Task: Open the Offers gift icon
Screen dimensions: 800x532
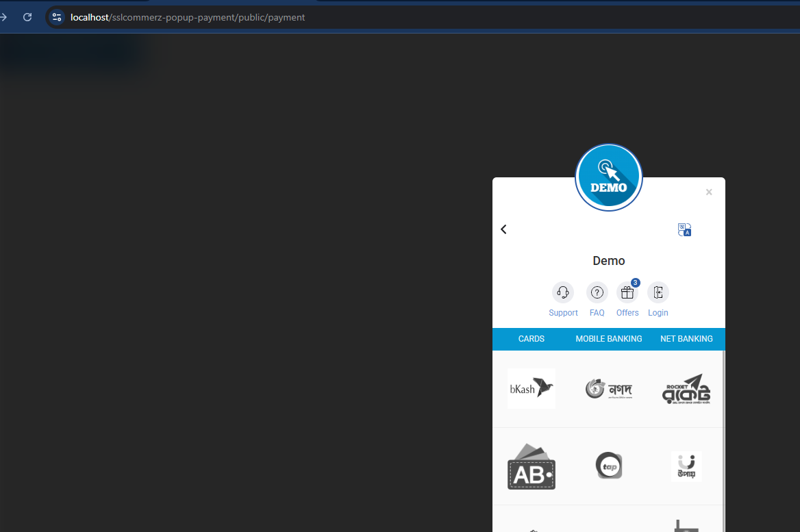Action: point(627,292)
